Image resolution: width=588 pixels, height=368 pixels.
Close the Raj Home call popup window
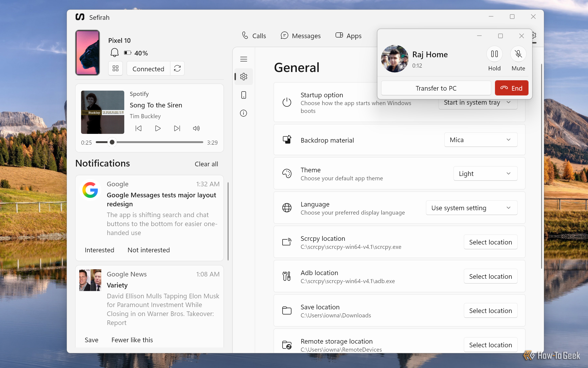pyautogui.click(x=521, y=36)
